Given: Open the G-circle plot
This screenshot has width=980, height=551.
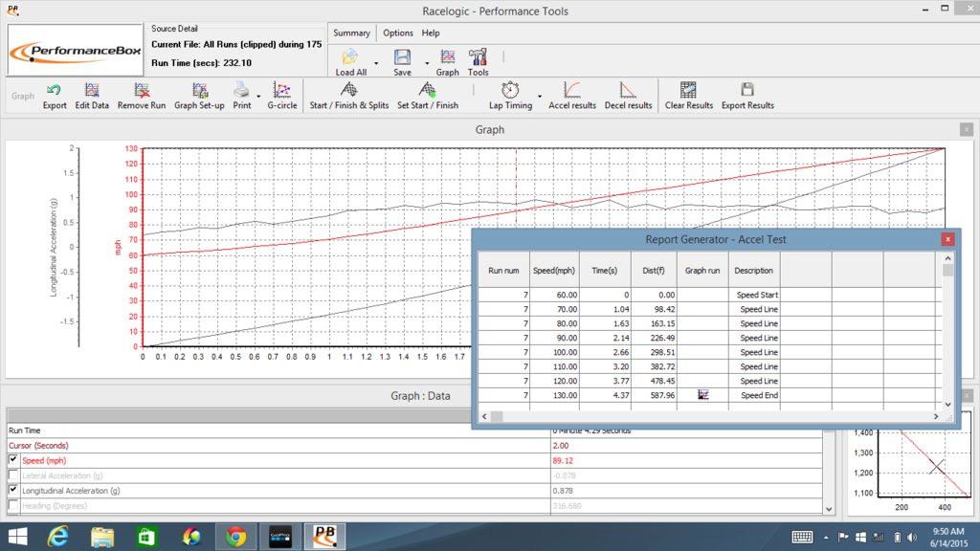Looking at the screenshot, I should point(282,96).
